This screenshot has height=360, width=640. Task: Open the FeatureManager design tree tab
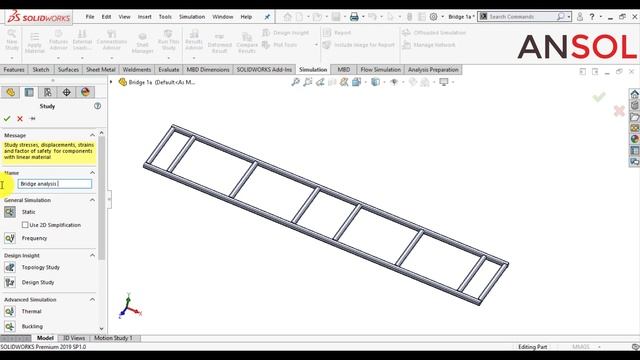point(10,92)
